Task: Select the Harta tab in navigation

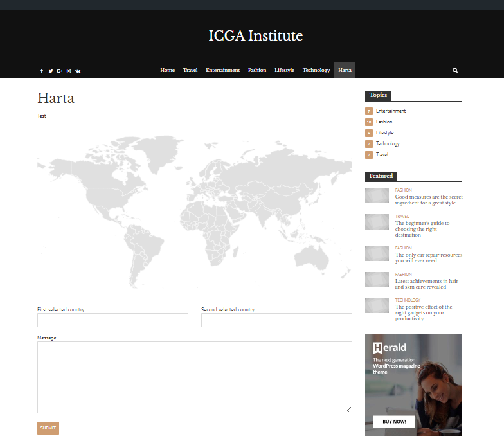Action: click(345, 70)
